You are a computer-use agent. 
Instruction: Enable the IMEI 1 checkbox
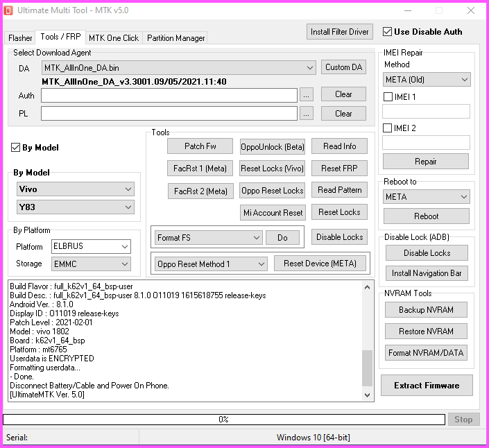388,96
